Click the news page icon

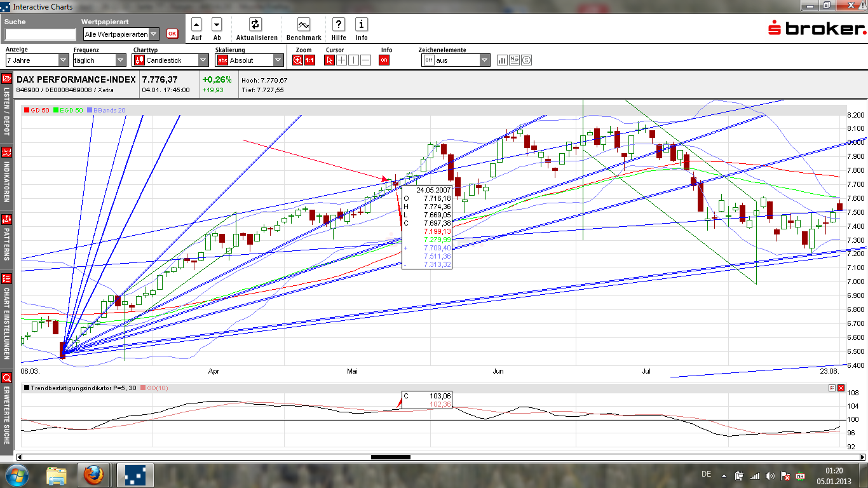514,60
